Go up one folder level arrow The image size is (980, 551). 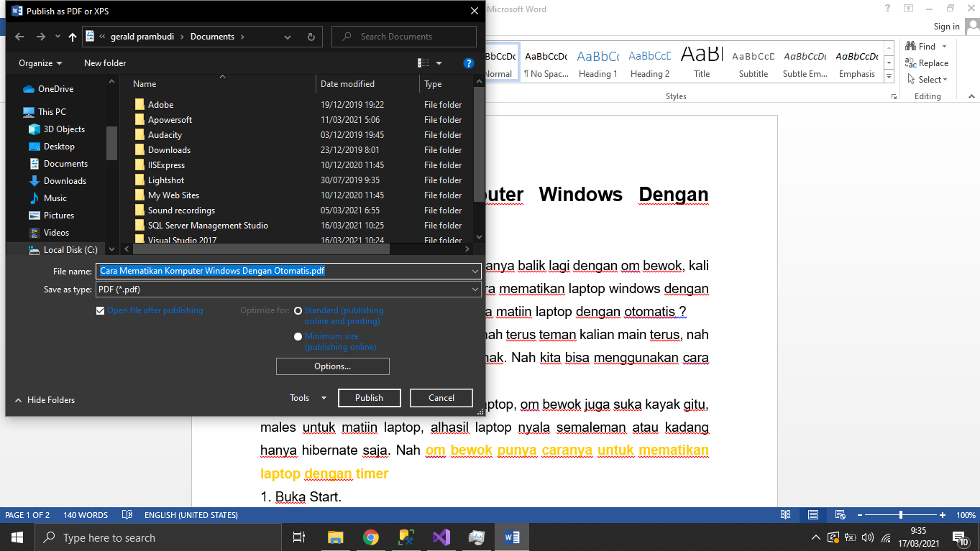[73, 37]
